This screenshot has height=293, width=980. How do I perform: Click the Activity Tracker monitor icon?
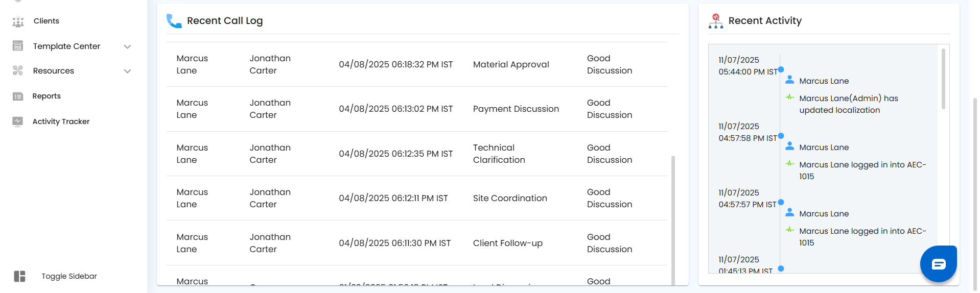coord(18,121)
